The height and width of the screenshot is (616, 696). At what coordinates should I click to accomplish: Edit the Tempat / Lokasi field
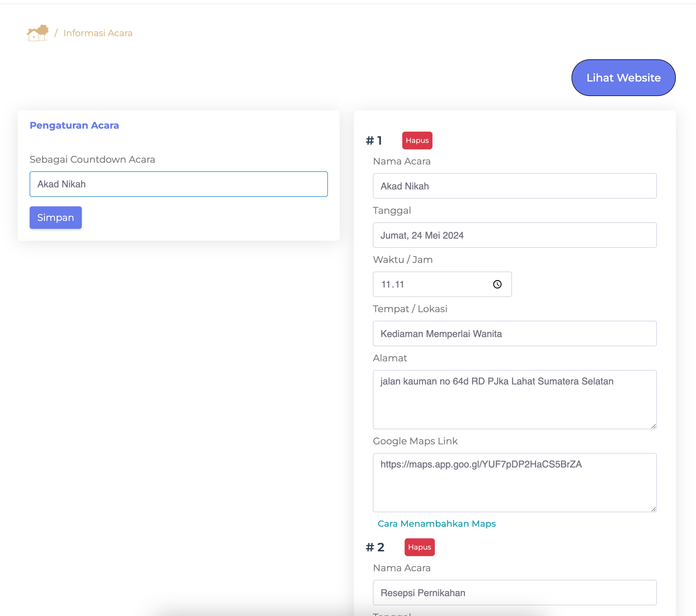514,334
